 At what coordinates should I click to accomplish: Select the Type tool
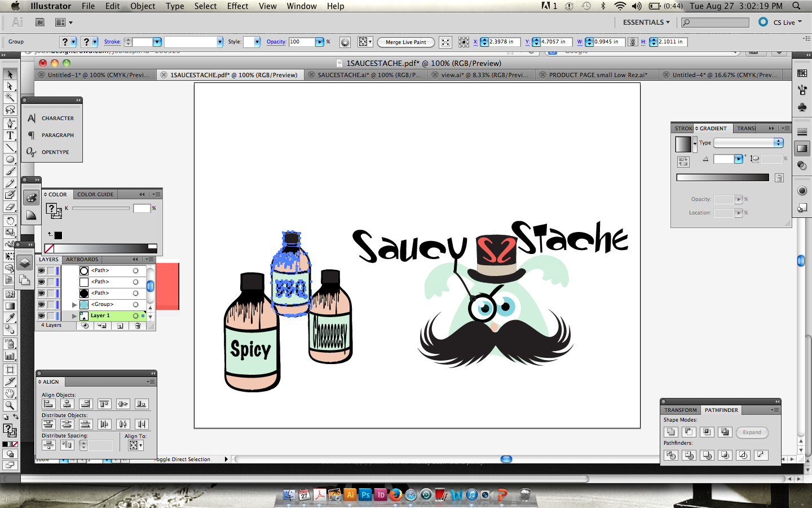(10, 135)
